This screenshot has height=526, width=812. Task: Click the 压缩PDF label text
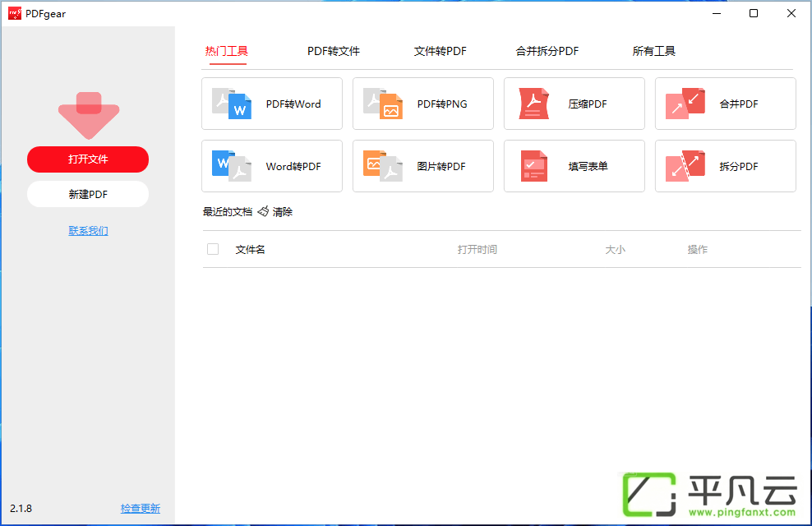588,104
